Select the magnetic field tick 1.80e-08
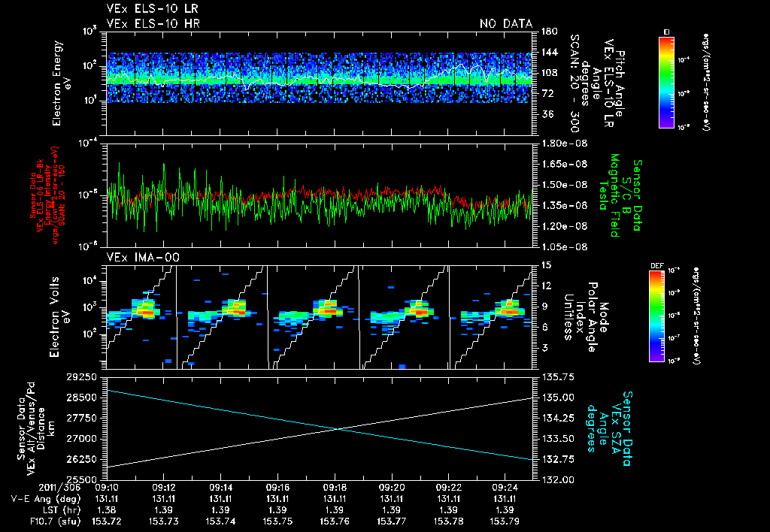 pyautogui.click(x=564, y=144)
